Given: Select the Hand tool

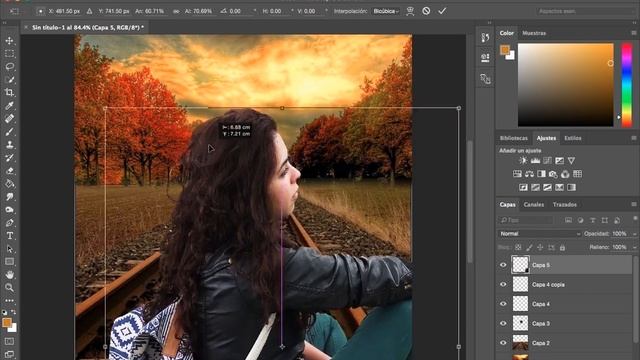Looking at the screenshot, I should point(9,275).
